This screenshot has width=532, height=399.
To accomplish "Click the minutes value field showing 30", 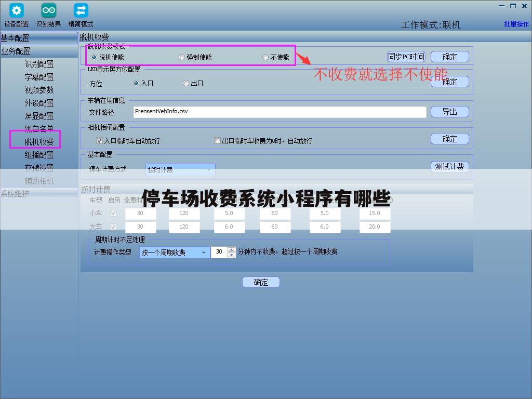I will coord(219,252).
